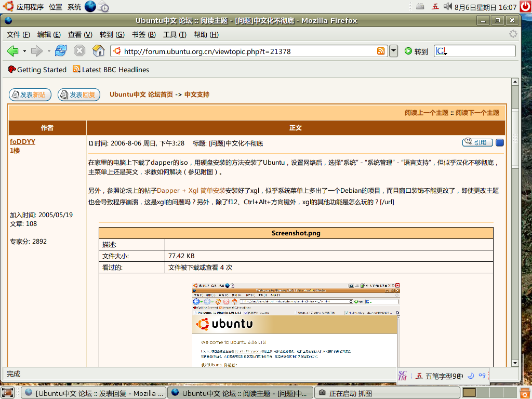The image size is (532, 399).
Task: Open the 中文支持 forum link
Action: [197, 95]
